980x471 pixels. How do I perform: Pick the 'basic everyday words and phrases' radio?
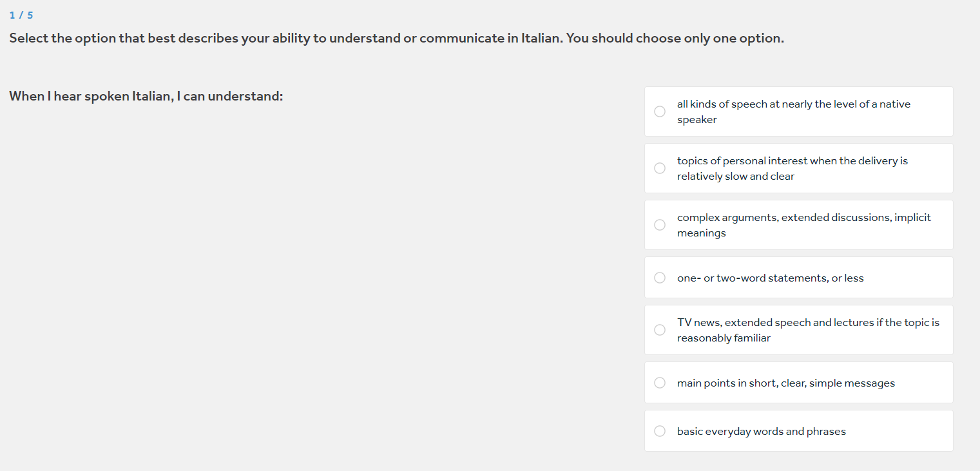click(x=660, y=431)
